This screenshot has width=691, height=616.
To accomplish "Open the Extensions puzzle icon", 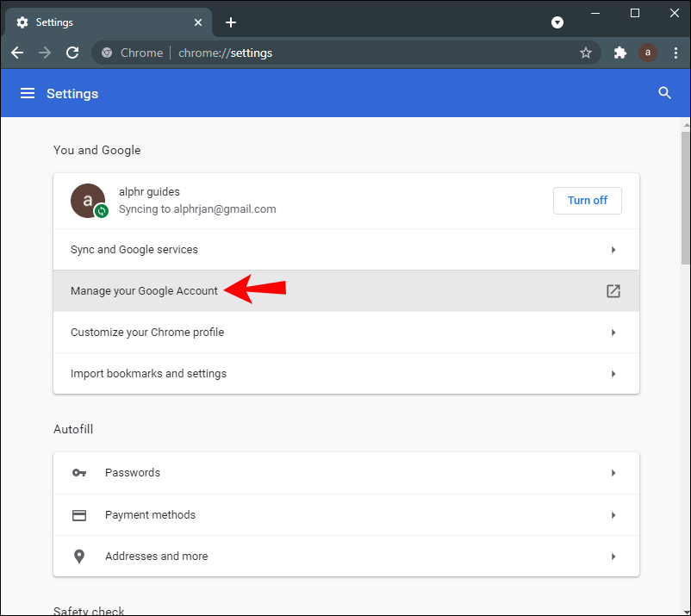I will (620, 53).
